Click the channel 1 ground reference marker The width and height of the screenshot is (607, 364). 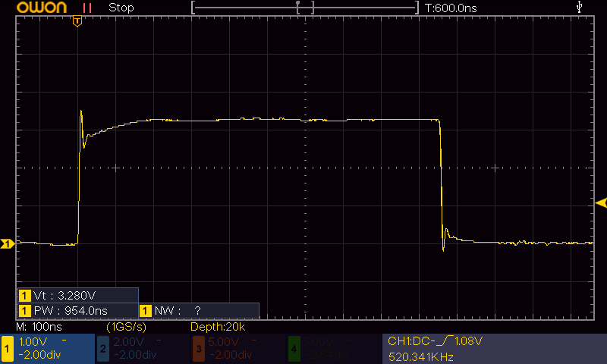pos(7,243)
